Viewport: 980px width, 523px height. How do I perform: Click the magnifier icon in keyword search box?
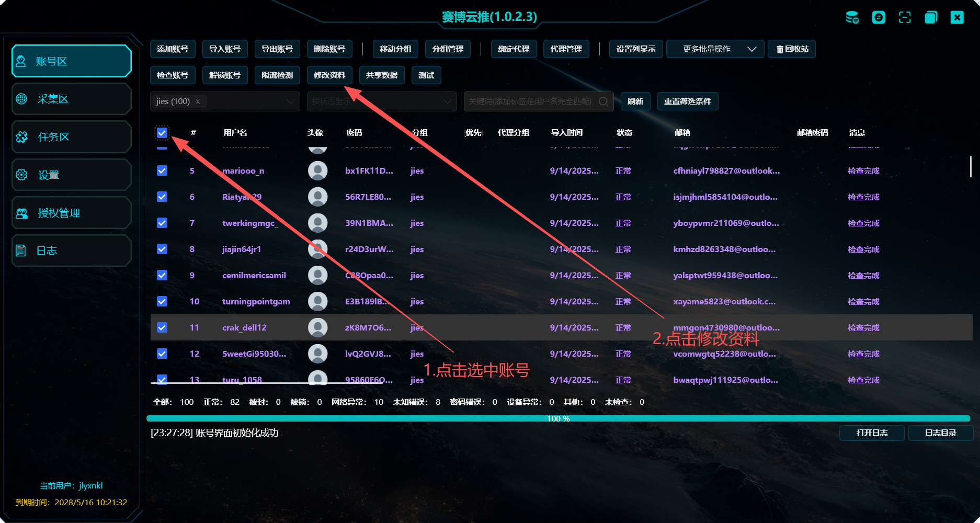tap(603, 101)
